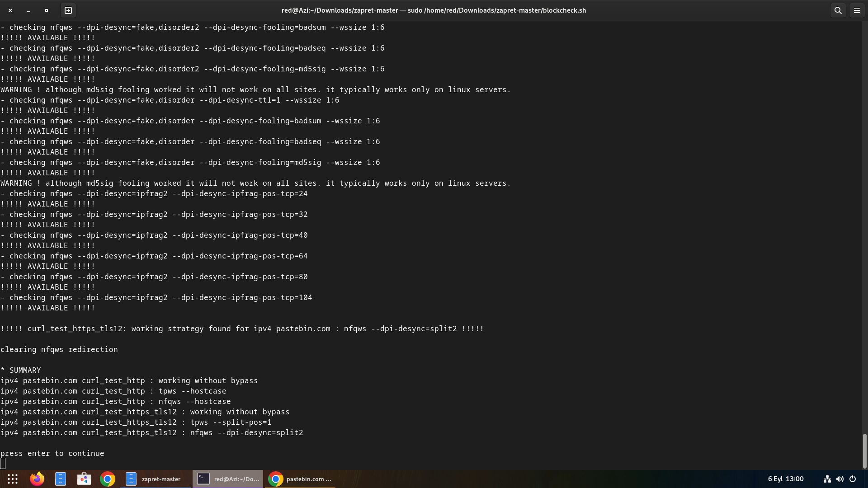Screen dimensions: 868x488
Task: Close the terminal window
Action: [10, 10]
